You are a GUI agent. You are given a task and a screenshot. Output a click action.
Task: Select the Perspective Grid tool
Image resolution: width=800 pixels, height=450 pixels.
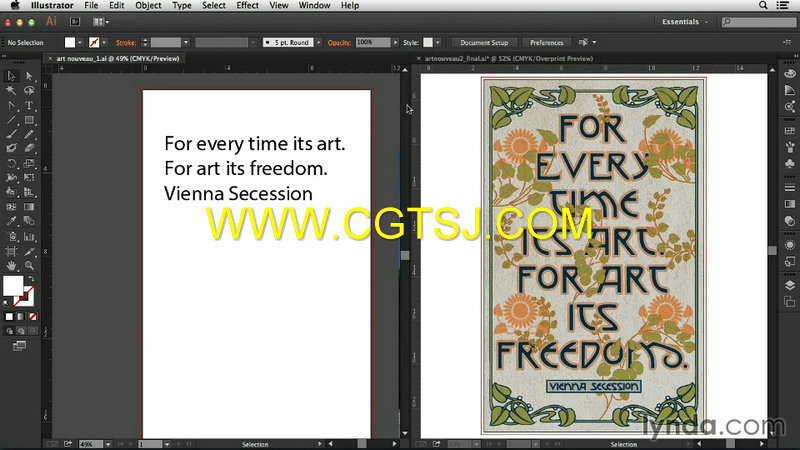pos(29,192)
